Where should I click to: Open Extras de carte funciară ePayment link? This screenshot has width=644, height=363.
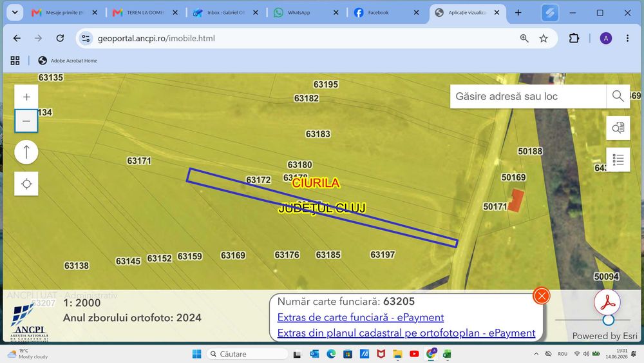pos(360,317)
